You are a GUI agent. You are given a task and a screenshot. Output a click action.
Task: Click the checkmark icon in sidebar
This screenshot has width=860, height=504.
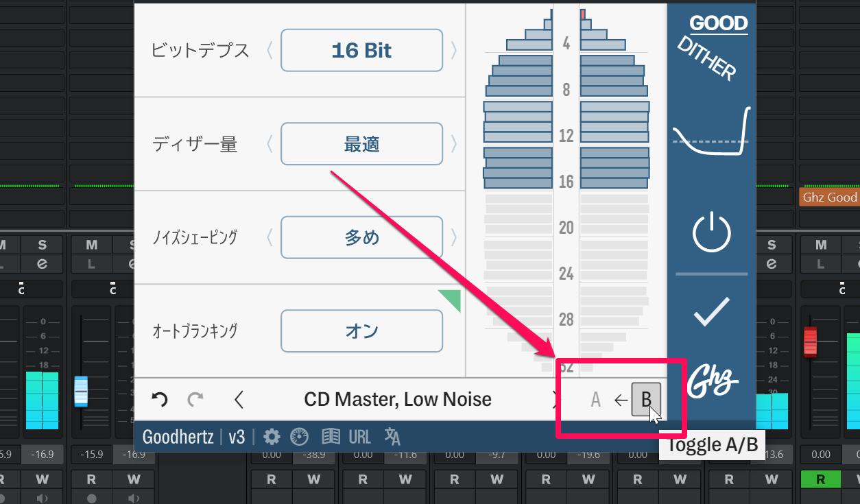click(712, 313)
